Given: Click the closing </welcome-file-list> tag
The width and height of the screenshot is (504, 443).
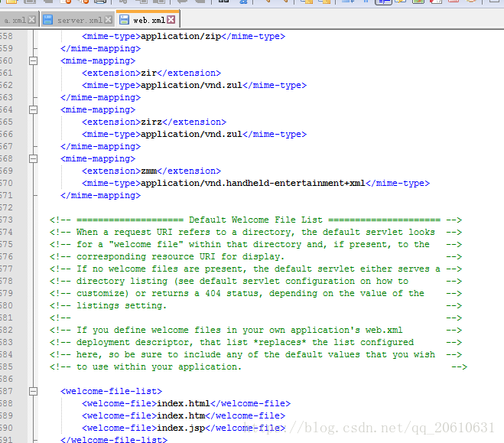Looking at the screenshot, I should click(114, 439).
